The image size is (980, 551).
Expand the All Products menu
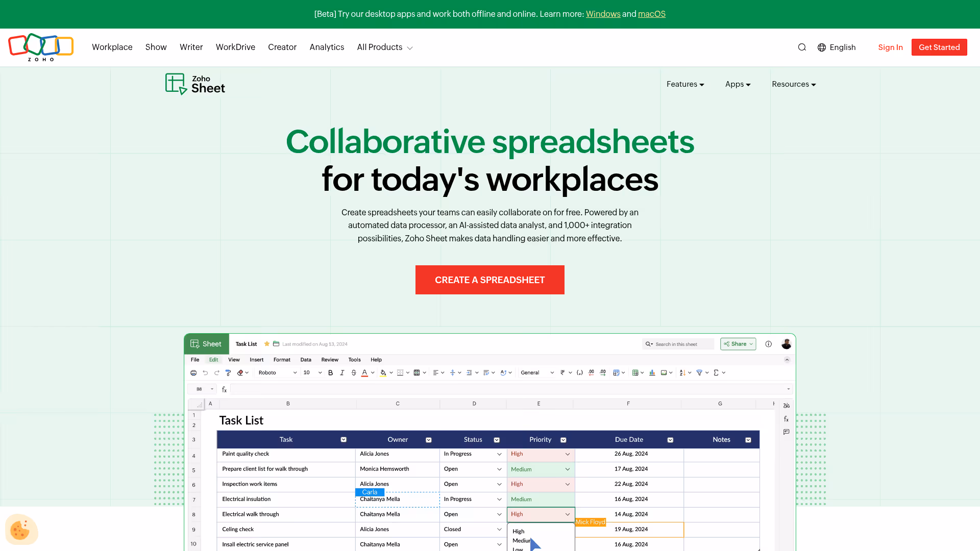click(384, 47)
